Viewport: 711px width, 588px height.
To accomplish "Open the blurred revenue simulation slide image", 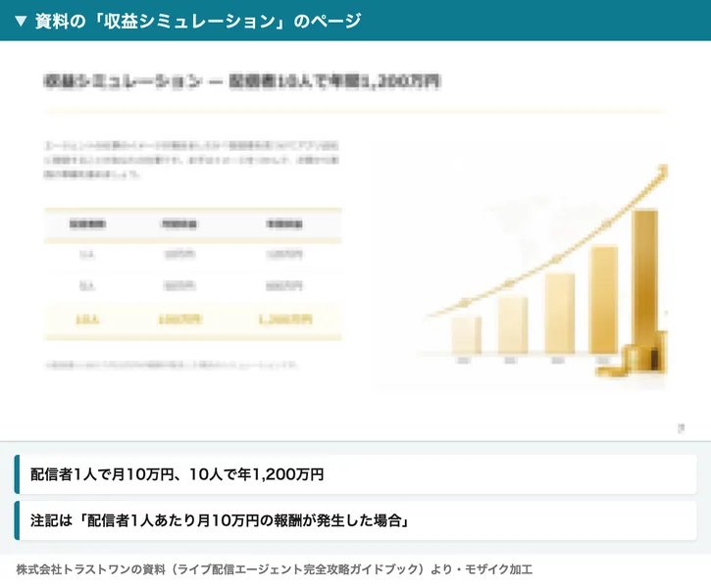I will click(355, 240).
